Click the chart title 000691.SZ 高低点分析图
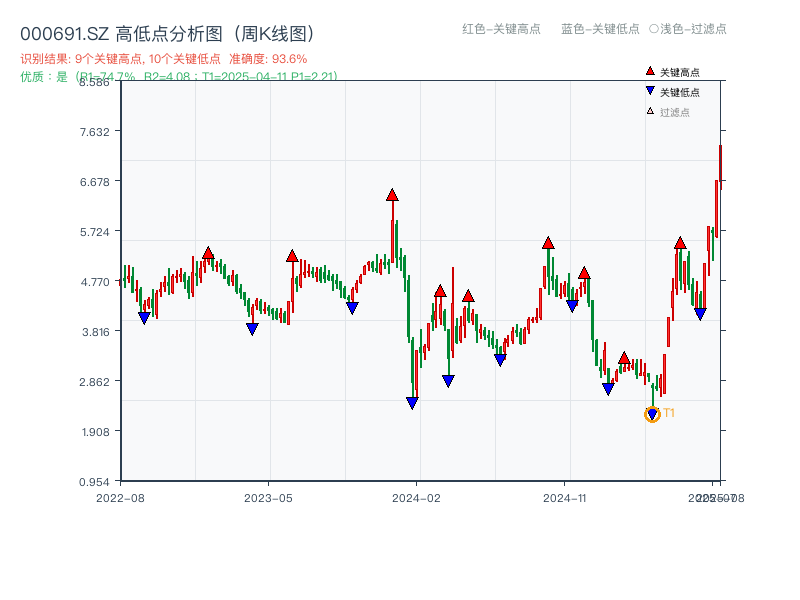800x600 pixels. 167,34
